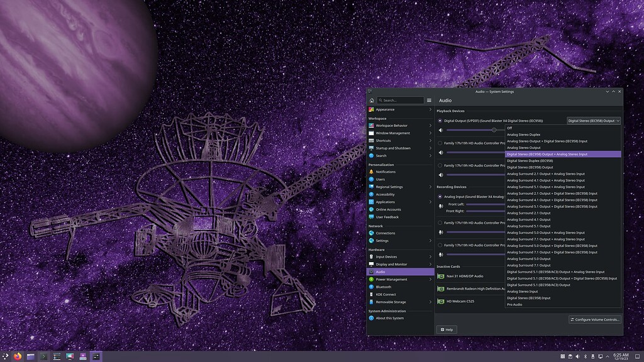Launch Firefox from the taskbar
Image resolution: width=644 pixels, height=362 pixels.
pos(17,356)
